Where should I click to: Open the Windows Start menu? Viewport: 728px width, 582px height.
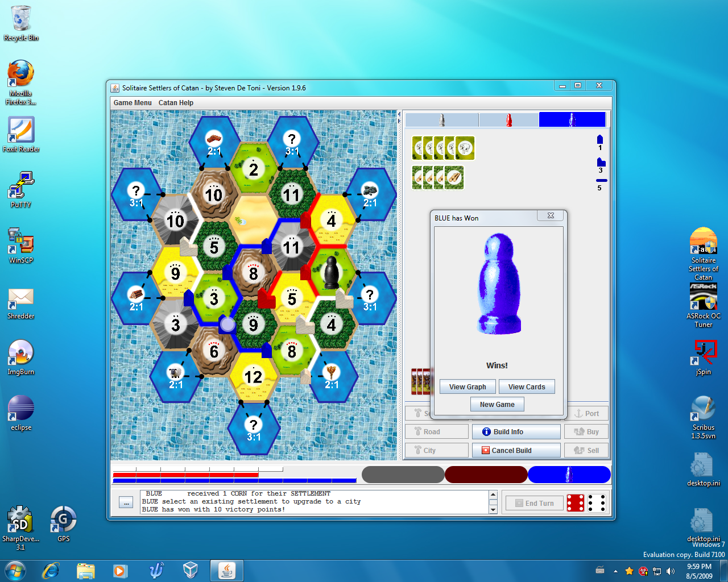[15, 570]
